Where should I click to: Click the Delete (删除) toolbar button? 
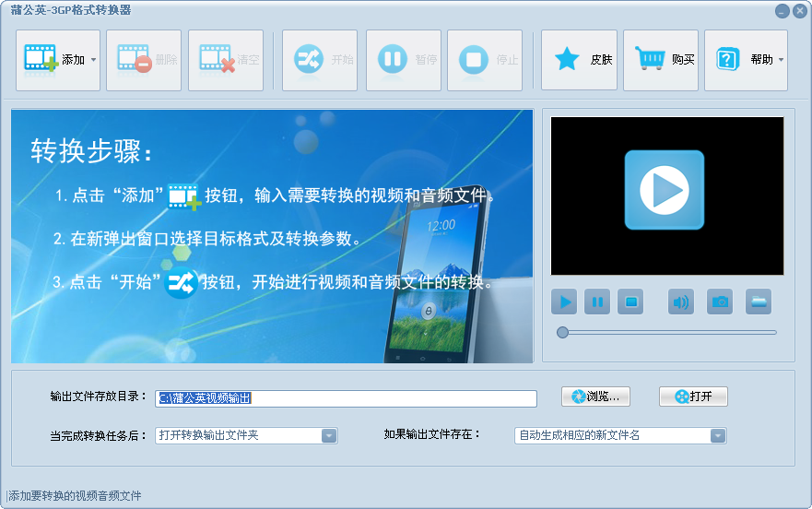[x=144, y=60]
